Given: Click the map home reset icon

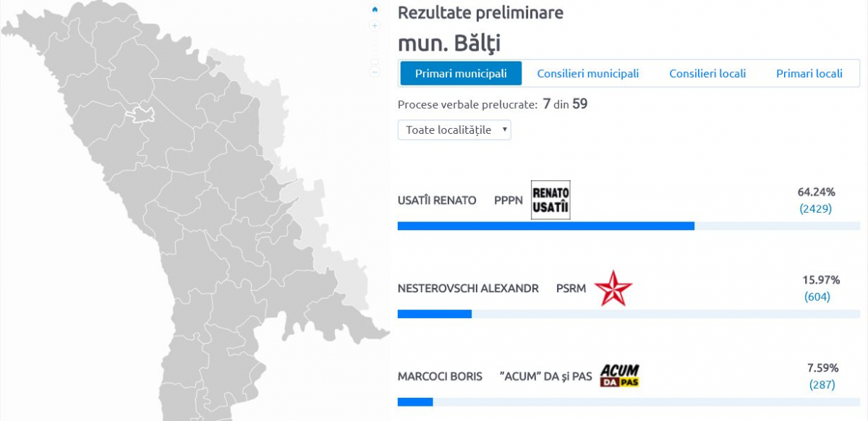Looking at the screenshot, I should click(375, 10).
